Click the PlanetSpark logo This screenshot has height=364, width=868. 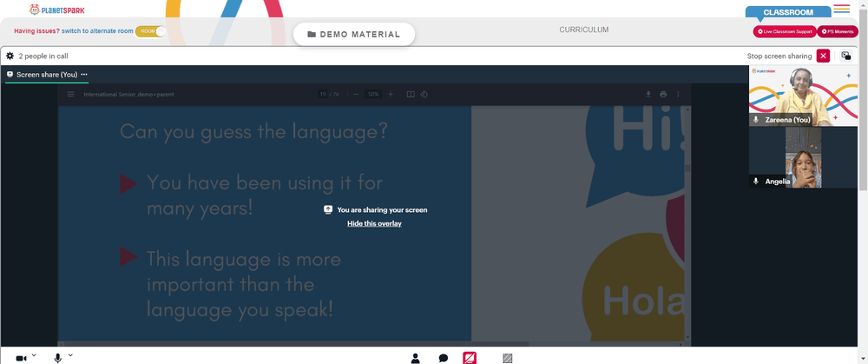(x=56, y=10)
